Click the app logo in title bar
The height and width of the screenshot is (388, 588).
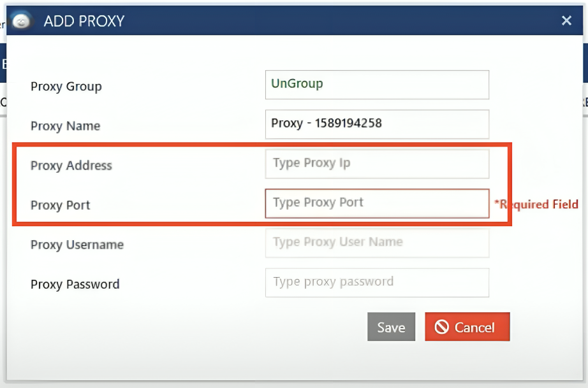click(21, 21)
